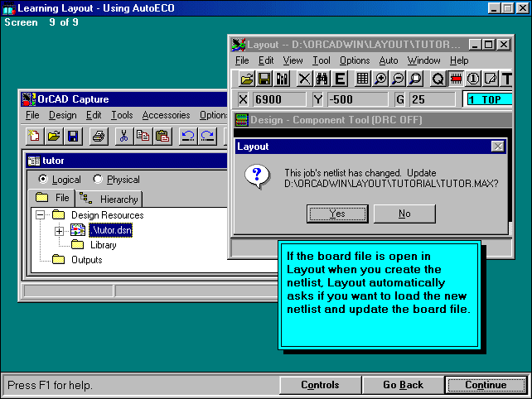This screenshot has height=399, width=532.
Task: Click the binoculars Find icon in Layout toolbar
Action: pos(322,79)
